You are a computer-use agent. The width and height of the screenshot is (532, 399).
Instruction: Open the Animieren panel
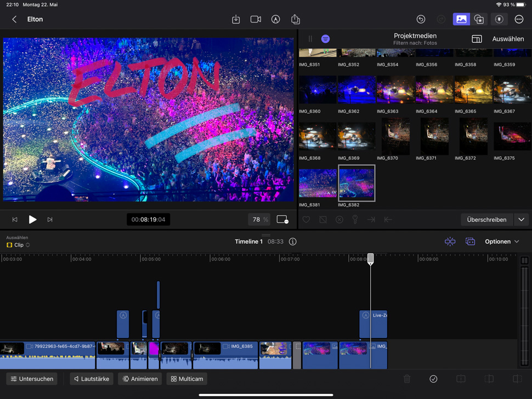[140, 379]
